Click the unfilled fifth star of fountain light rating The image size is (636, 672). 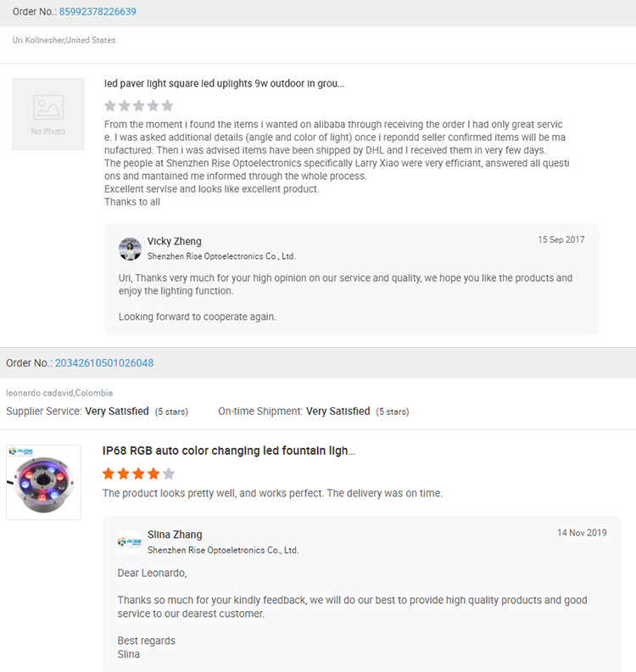pyautogui.click(x=169, y=473)
